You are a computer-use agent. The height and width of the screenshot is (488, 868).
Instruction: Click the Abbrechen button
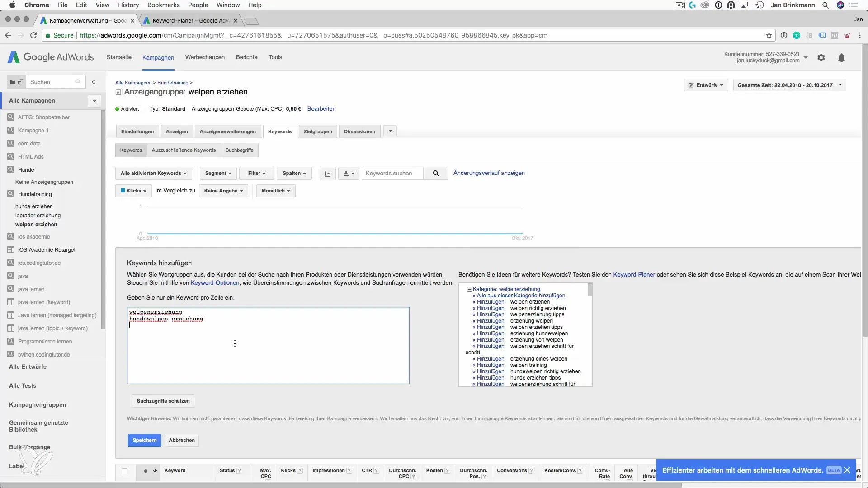click(182, 440)
